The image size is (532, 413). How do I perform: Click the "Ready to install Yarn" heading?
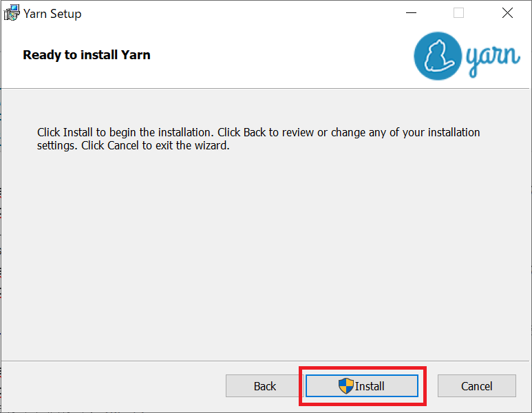[x=87, y=55]
